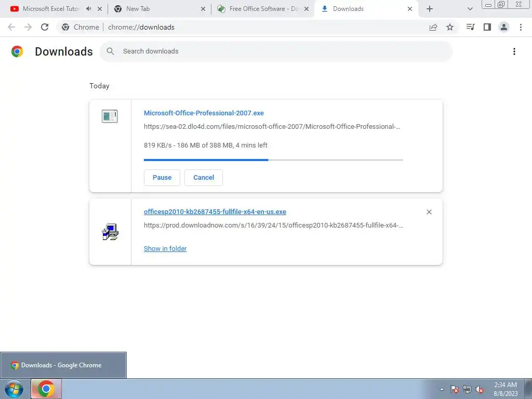Open the Chrome three-dot menu

[521, 27]
